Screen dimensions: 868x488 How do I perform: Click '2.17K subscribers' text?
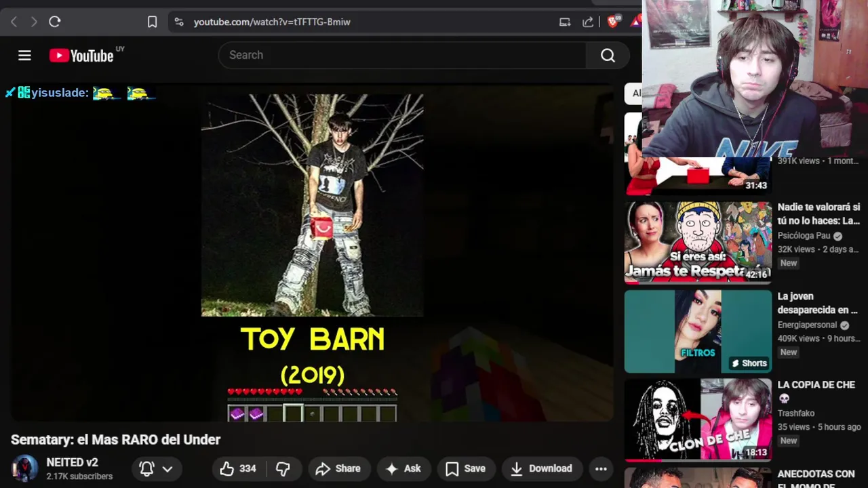pyautogui.click(x=79, y=476)
